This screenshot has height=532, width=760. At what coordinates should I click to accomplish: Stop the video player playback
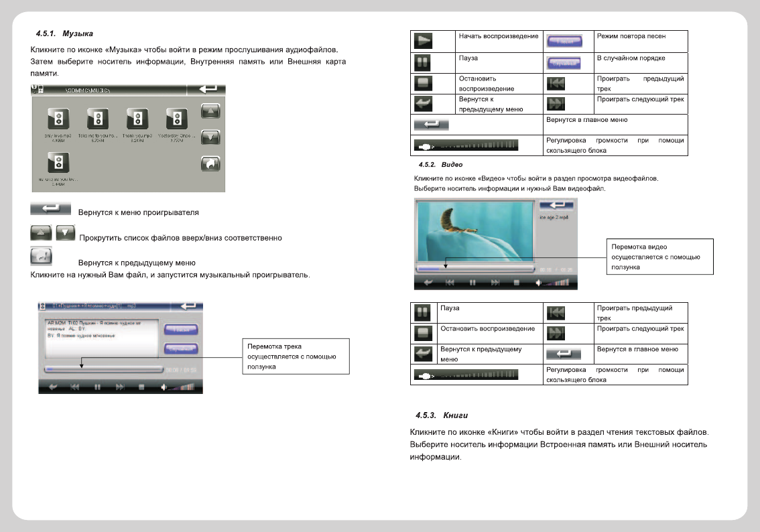(x=516, y=283)
